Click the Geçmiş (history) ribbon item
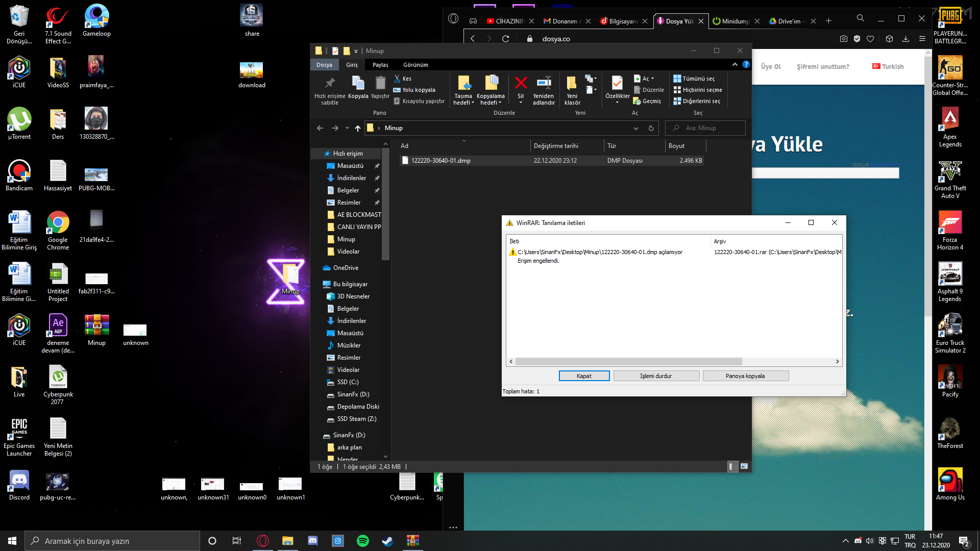 click(647, 101)
